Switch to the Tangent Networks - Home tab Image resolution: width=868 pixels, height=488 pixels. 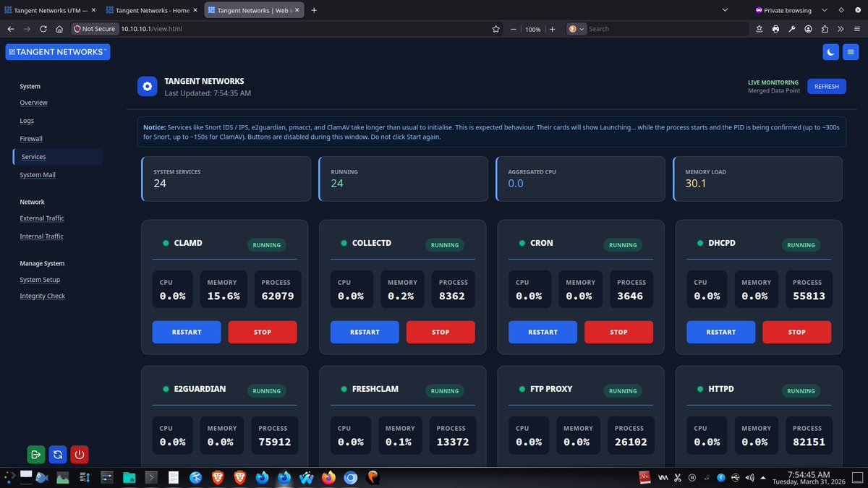point(151,10)
